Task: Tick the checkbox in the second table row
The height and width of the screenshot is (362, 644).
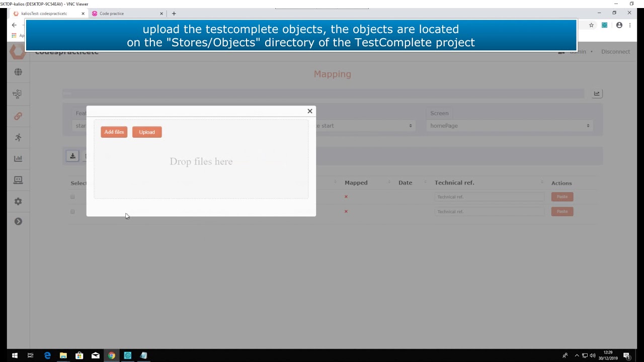Action: [x=72, y=212]
